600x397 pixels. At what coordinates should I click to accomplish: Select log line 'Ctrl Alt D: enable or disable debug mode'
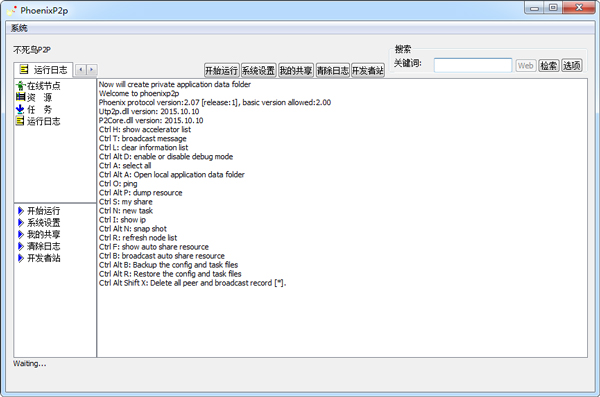point(166,157)
